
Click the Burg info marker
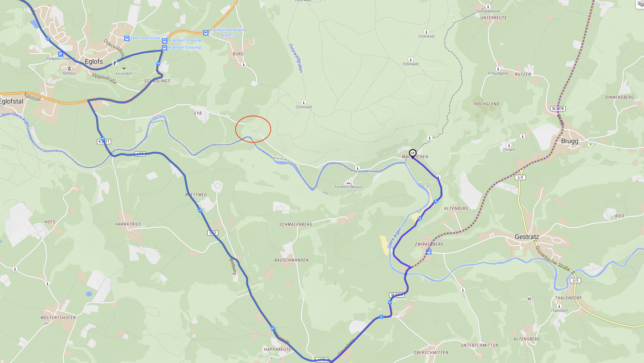click(244, 64)
